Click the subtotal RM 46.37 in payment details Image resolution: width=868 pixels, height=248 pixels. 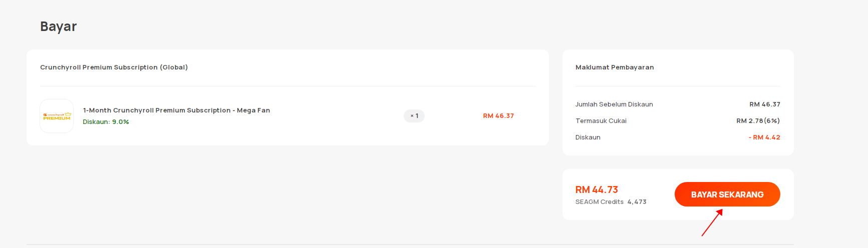765,104
